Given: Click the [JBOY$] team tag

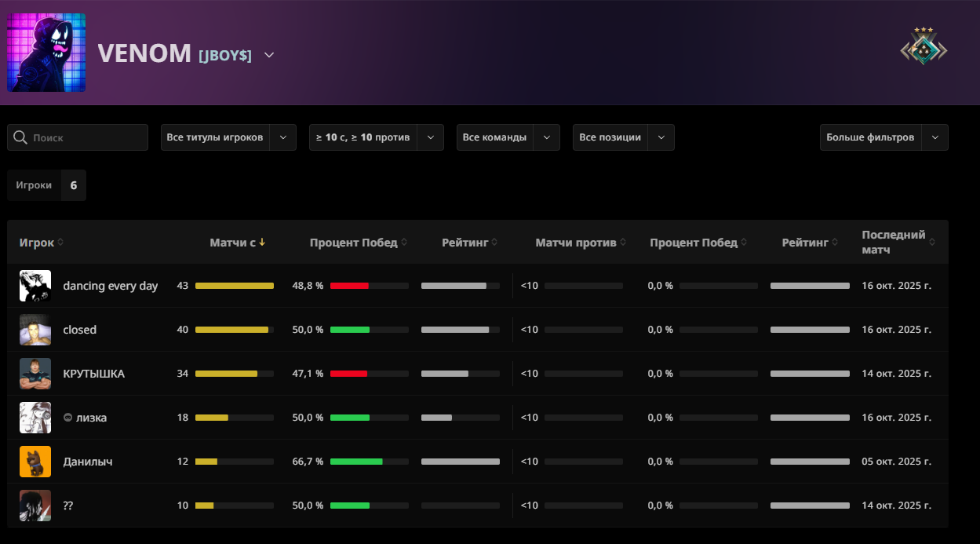Looking at the screenshot, I should pos(225,55).
